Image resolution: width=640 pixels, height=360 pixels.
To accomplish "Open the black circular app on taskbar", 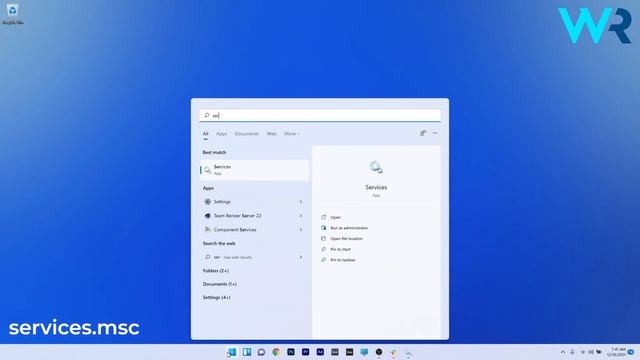I will click(379, 352).
